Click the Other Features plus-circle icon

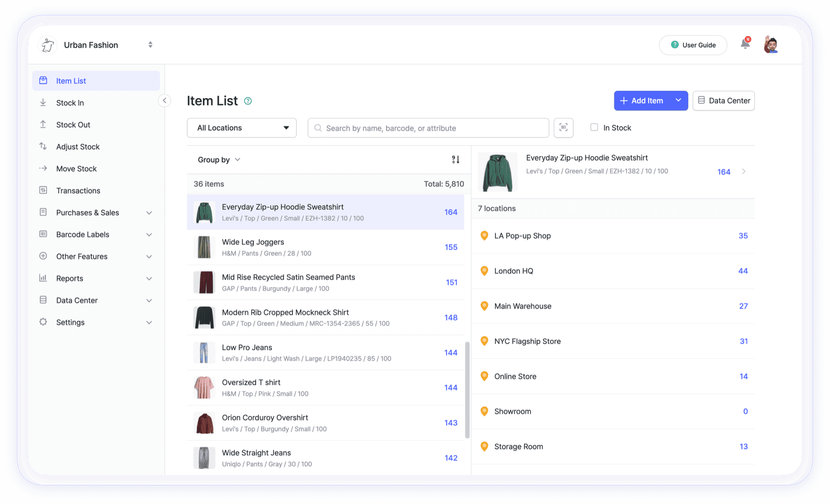(x=43, y=256)
